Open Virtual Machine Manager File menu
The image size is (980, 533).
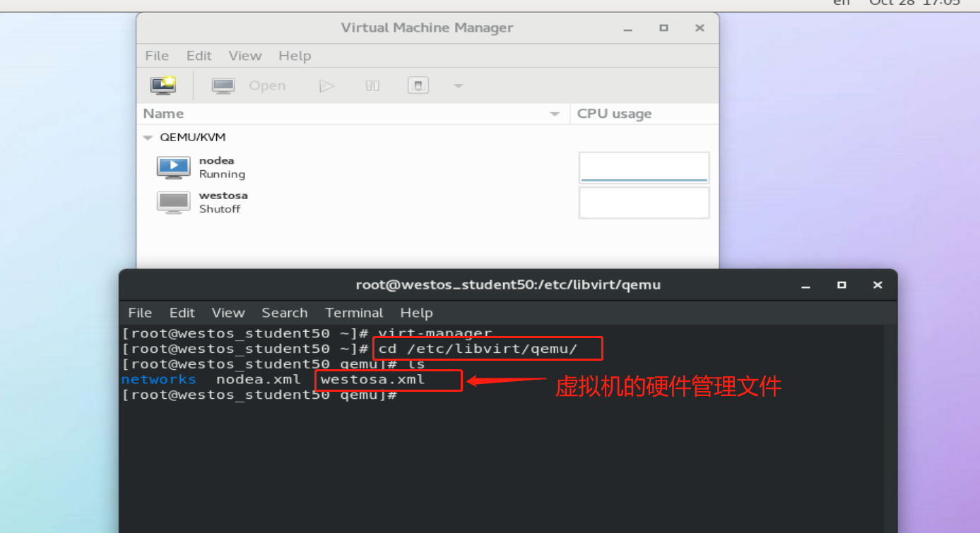[x=157, y=56]
